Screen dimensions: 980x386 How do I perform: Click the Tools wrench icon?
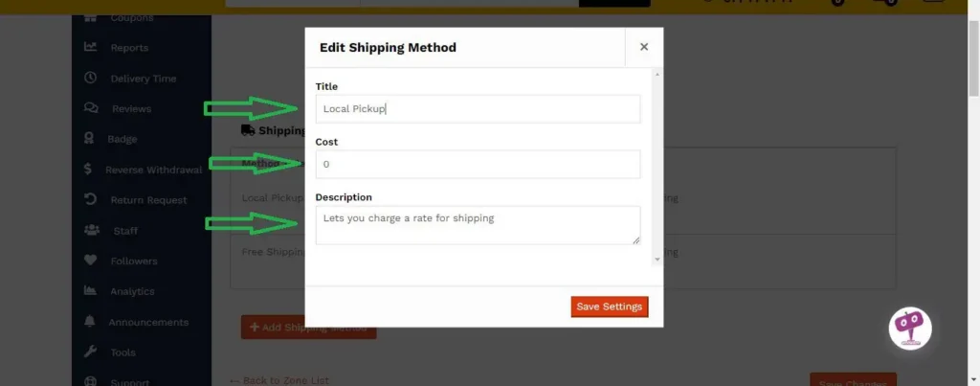click(x=90, y=352)
